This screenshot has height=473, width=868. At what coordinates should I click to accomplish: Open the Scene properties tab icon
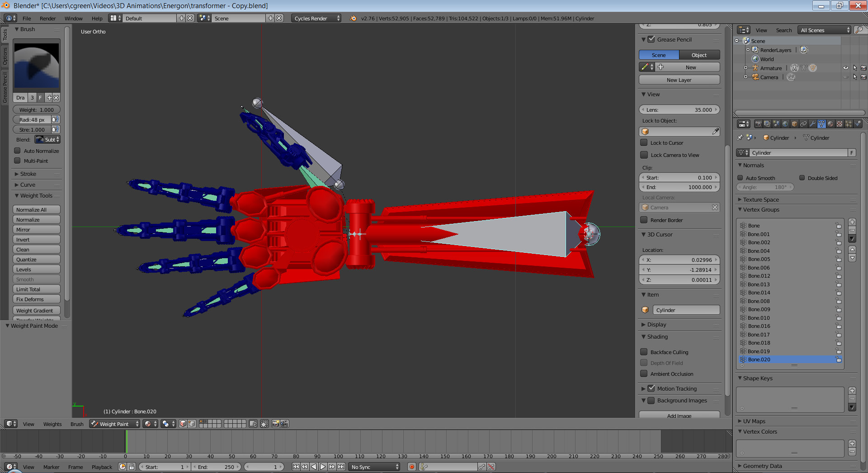pyautogui.click(x=776, y=124)
